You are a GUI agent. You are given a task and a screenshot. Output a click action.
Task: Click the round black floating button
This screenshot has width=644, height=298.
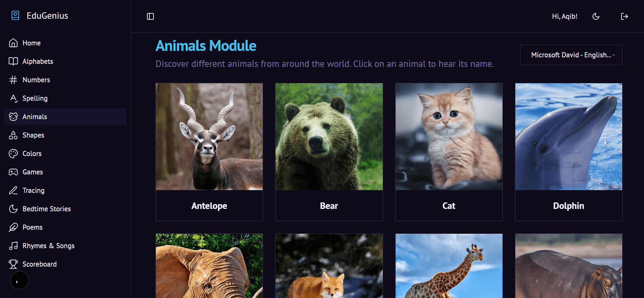tap(19, 281)
